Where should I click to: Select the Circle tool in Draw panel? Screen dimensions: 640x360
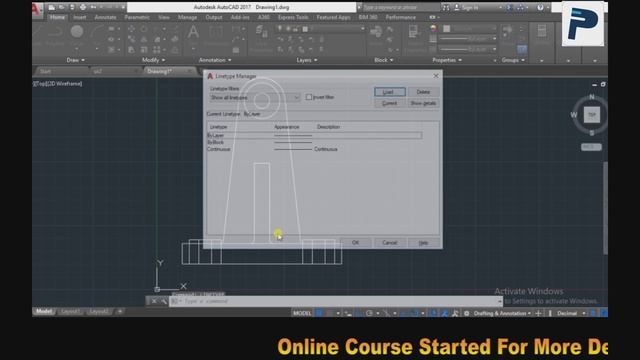[77, 32]
